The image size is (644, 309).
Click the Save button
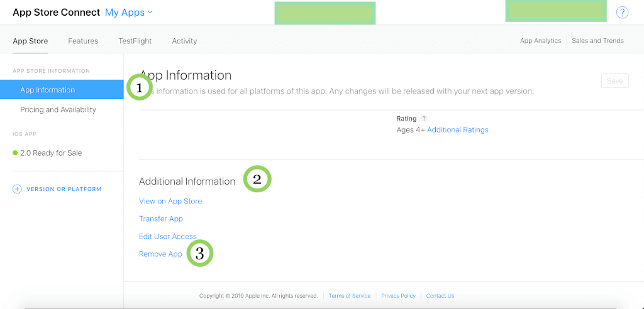(615, 81)
